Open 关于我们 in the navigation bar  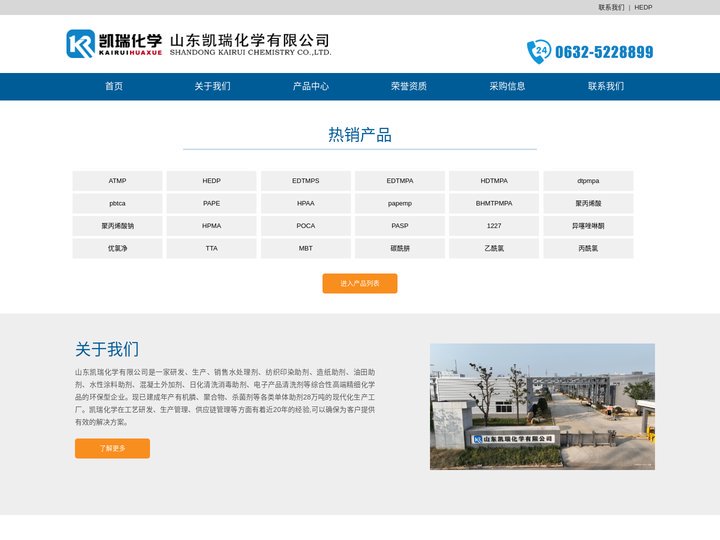212,86
